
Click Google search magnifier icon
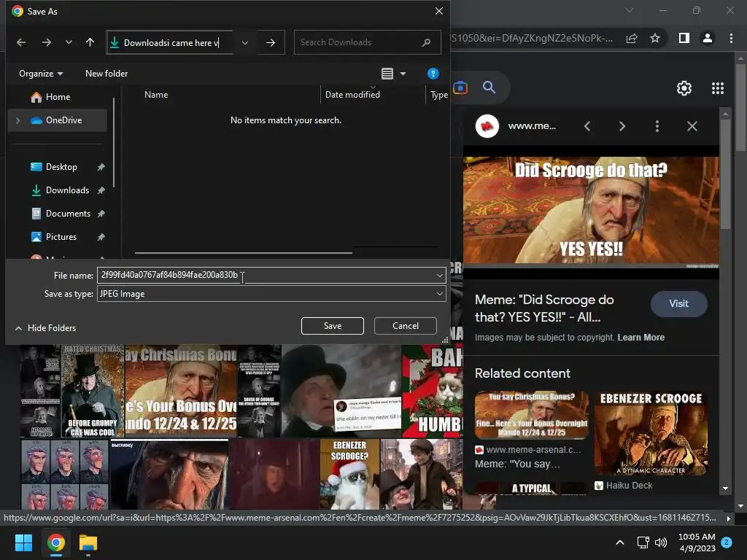tap(489, 87)
